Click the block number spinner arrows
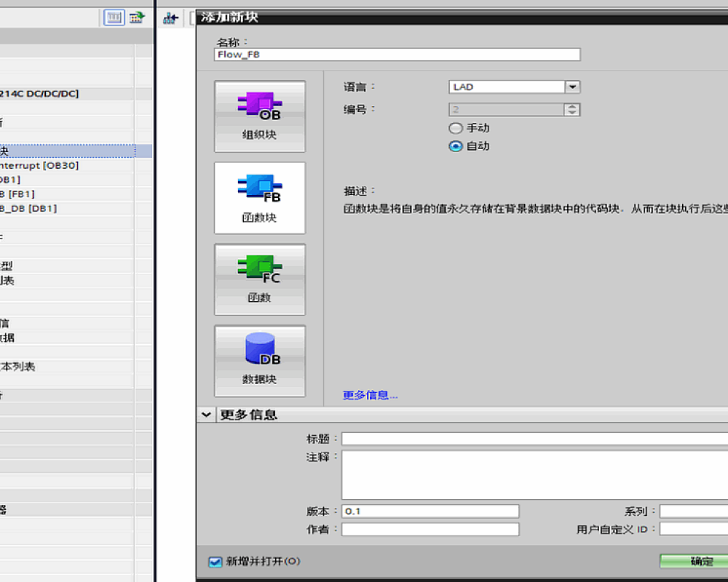The width and height of the screenshot is (728, 582). 572,110
